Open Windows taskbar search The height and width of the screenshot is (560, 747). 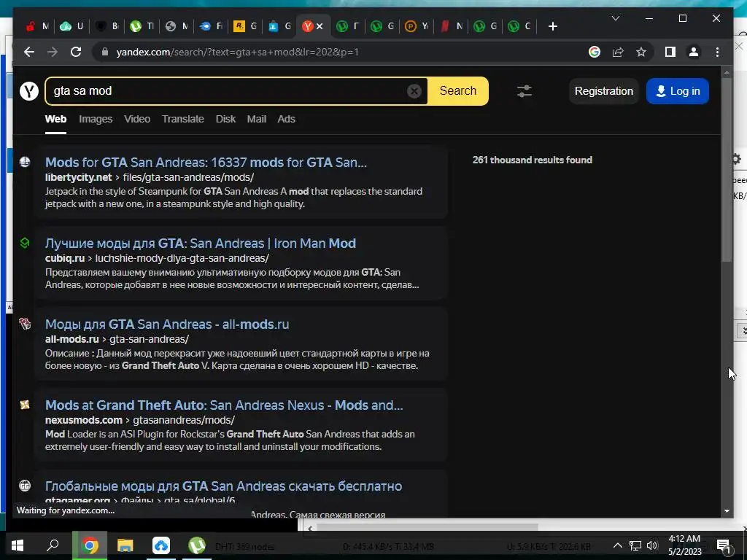[x=53, y=545]
